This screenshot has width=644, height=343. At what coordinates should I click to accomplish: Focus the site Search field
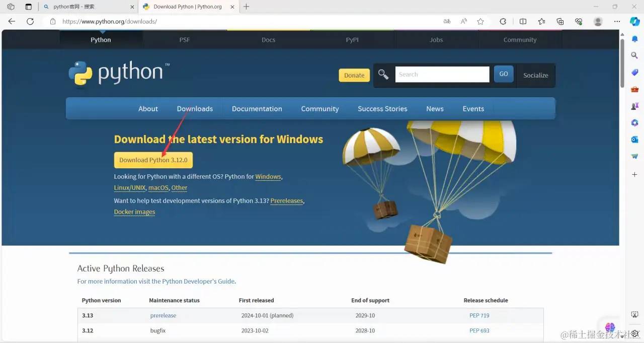pos(442,74)
